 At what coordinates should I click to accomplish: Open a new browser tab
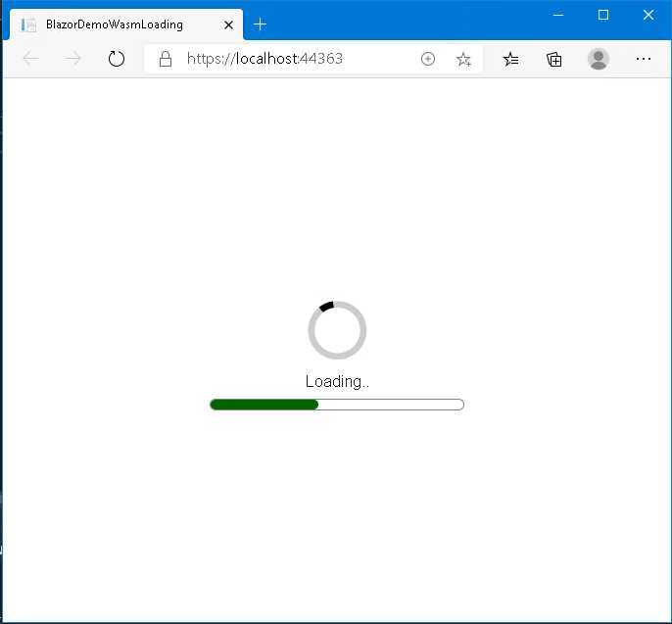[260, 24]
